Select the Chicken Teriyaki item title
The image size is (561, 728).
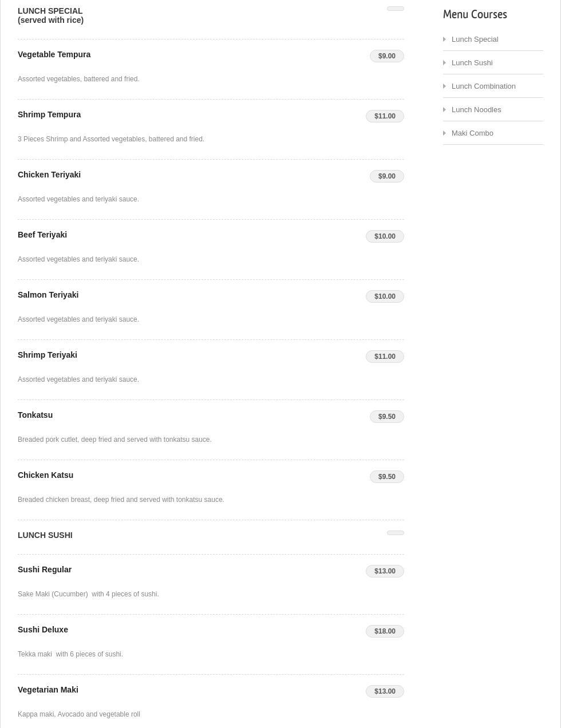pos(49,175)
